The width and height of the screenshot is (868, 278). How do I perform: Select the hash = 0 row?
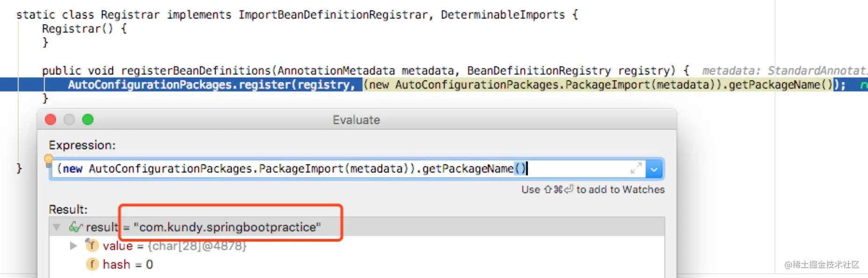tap(357, 264)
